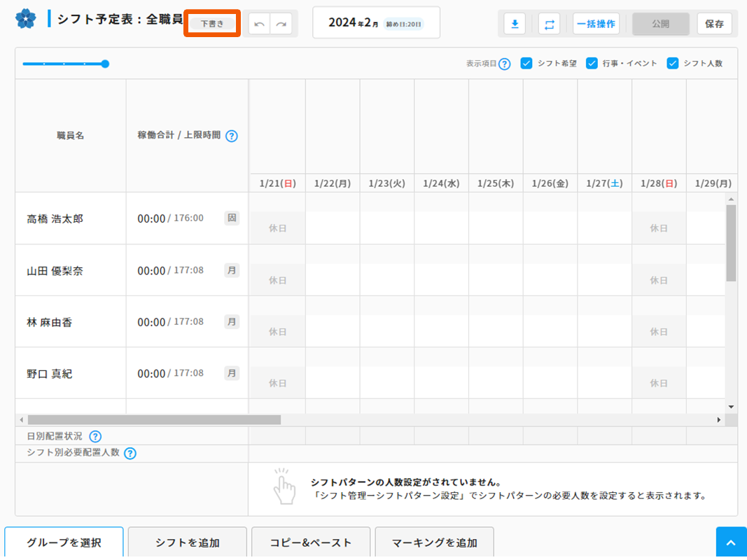747x560 pixels.
Task: Click the download icon button
Action: tap(515, 24)
